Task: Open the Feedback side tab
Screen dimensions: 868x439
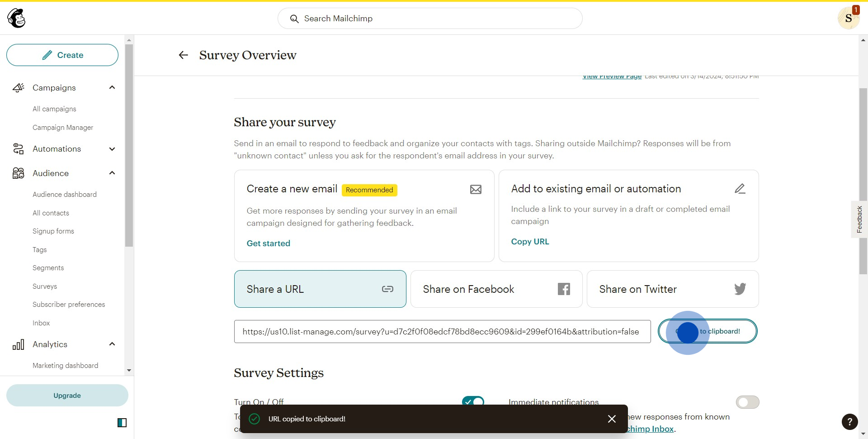Action: 859,219
